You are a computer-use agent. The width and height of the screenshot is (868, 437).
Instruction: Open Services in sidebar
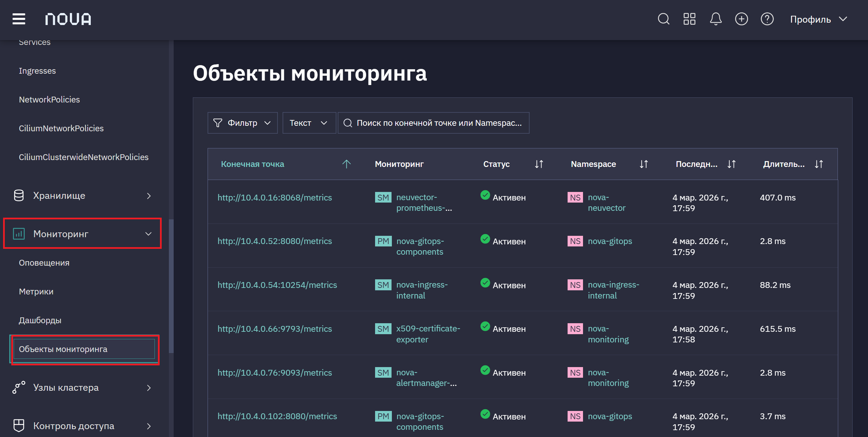(35, 43)
